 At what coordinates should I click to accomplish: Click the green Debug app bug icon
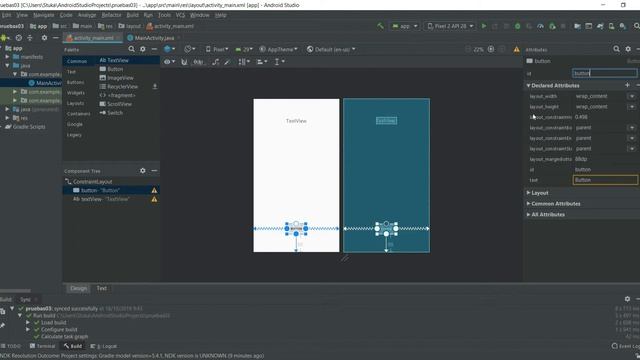pos(518,26)
